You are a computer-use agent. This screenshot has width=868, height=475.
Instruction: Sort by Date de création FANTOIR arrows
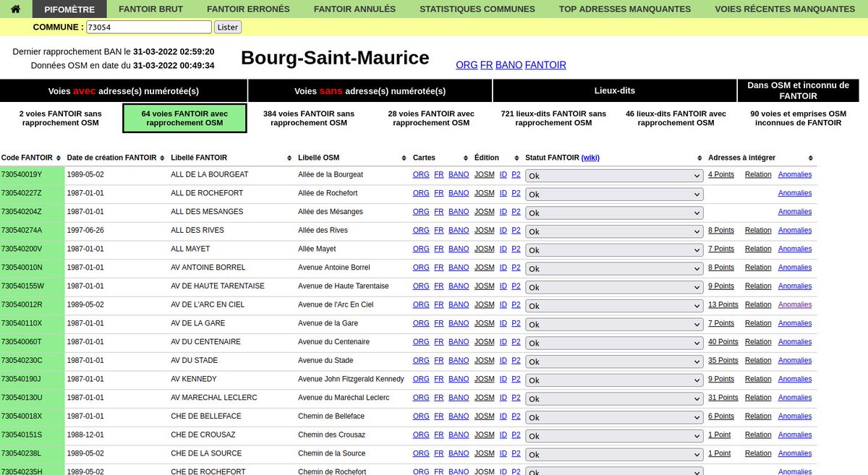coord(163,158)
